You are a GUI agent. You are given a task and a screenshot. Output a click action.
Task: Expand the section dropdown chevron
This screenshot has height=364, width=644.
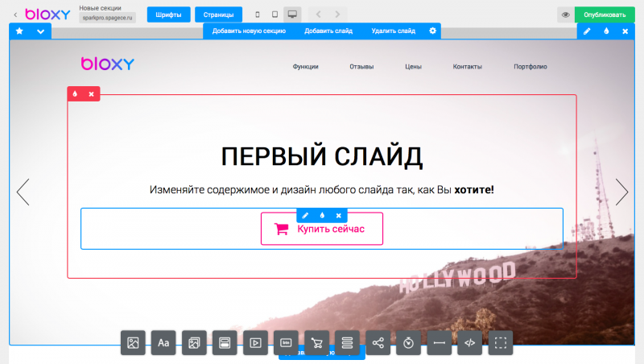coord(40,31)
